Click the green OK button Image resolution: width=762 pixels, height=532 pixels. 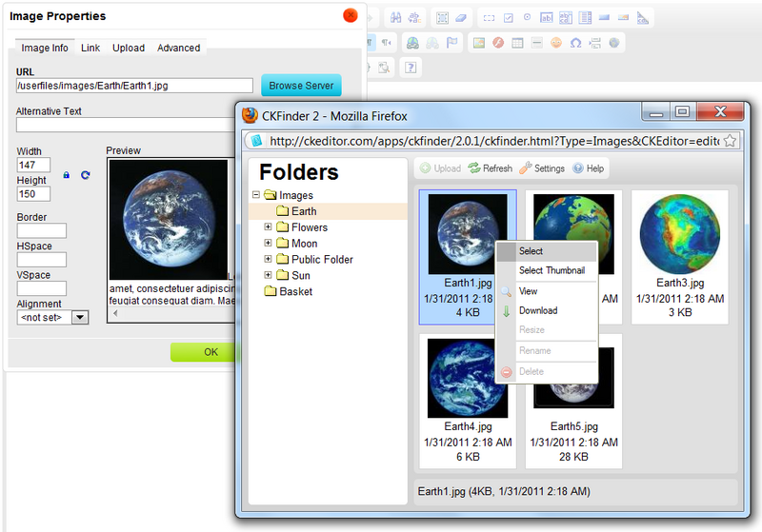[203, 352]
